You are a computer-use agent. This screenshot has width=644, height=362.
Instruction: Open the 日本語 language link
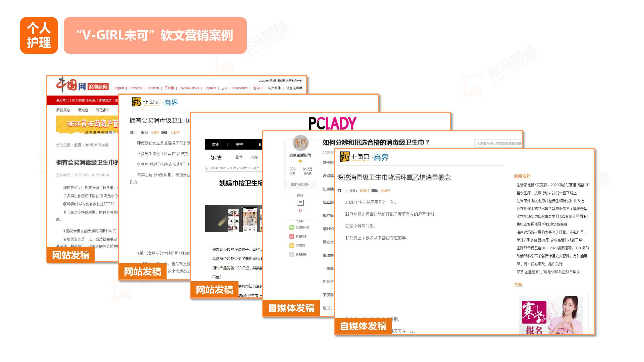[169, 88]
